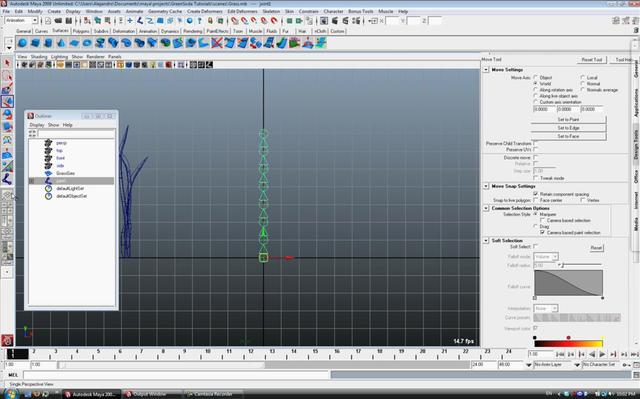Select the Normal move axis radio
The height and width of the screenshot is (399, 640).
click(x=582, y=83)
